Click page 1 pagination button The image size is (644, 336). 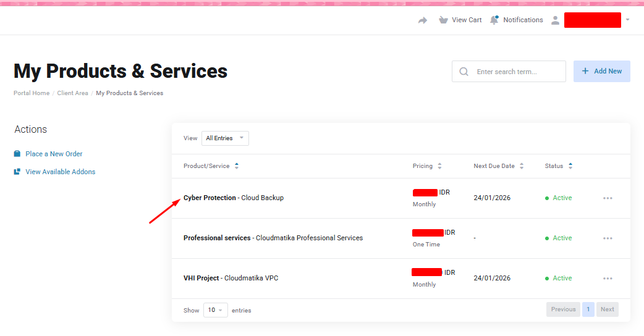[x=588, y=309]
